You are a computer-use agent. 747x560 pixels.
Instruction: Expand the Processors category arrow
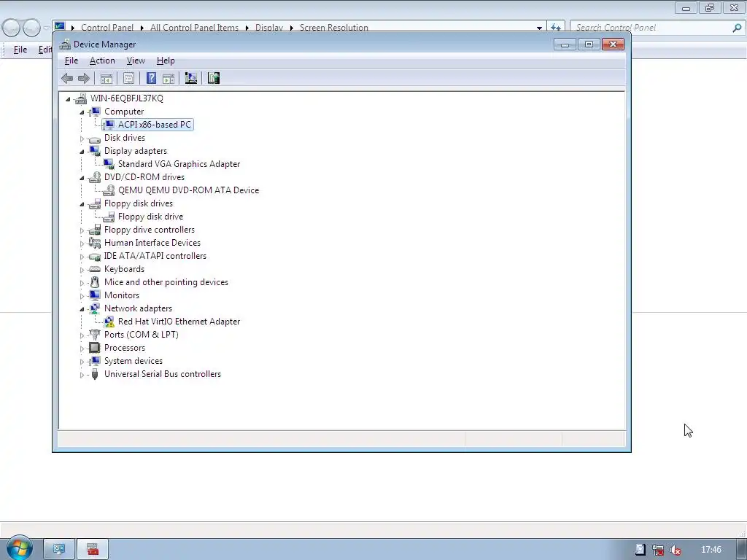pyautogui.click(x=82, y=349)
